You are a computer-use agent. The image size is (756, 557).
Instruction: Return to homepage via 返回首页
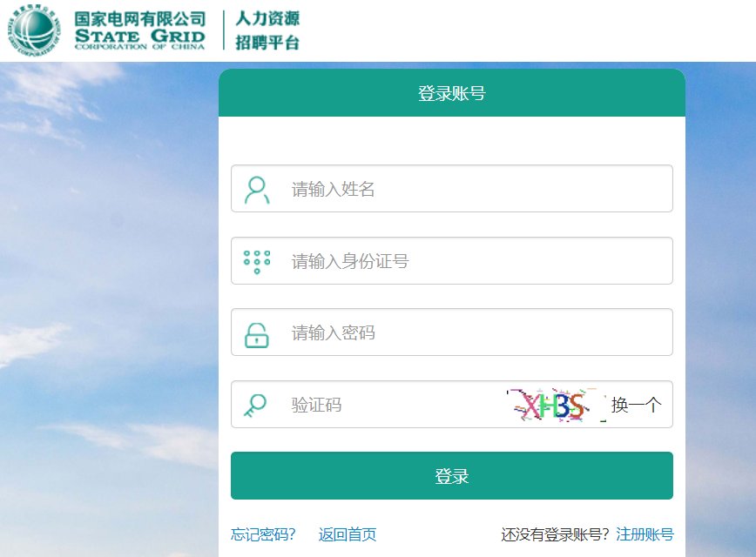coord(348,534)
